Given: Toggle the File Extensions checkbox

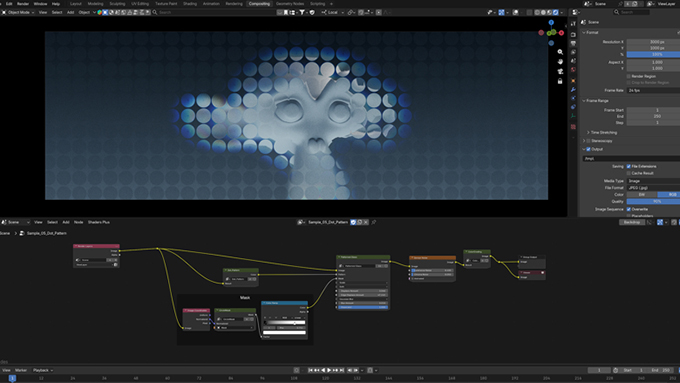Looking at the screenshot, I should (628, 167).
